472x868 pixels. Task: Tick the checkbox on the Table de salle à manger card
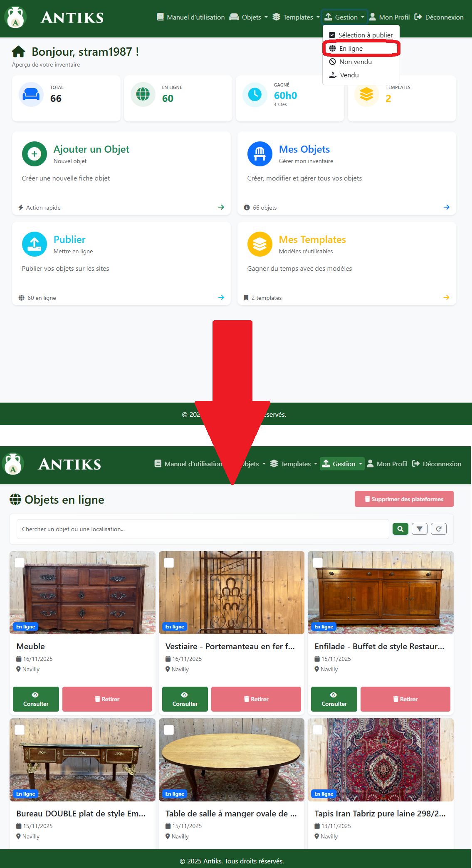click(x=169, y=730)
